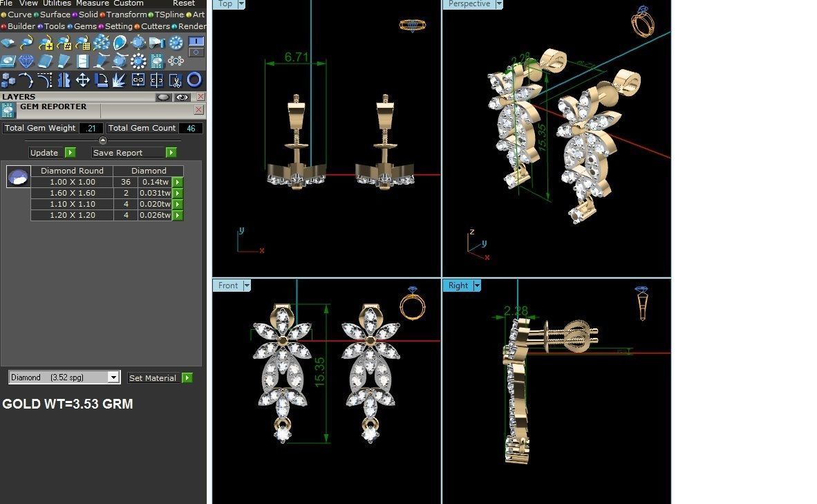Select the explode burst tool
The image size is (817, 504).
(120, 80)
